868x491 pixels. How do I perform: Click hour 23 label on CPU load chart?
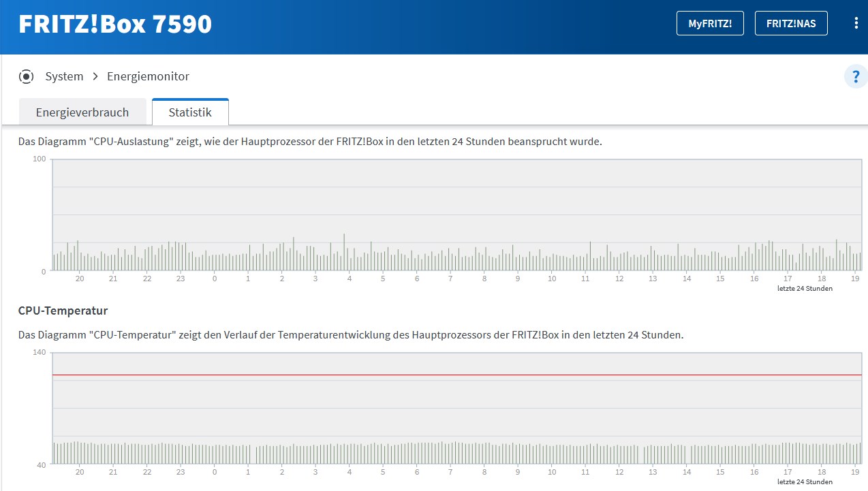pyautogui.click(x=181, y=279)
